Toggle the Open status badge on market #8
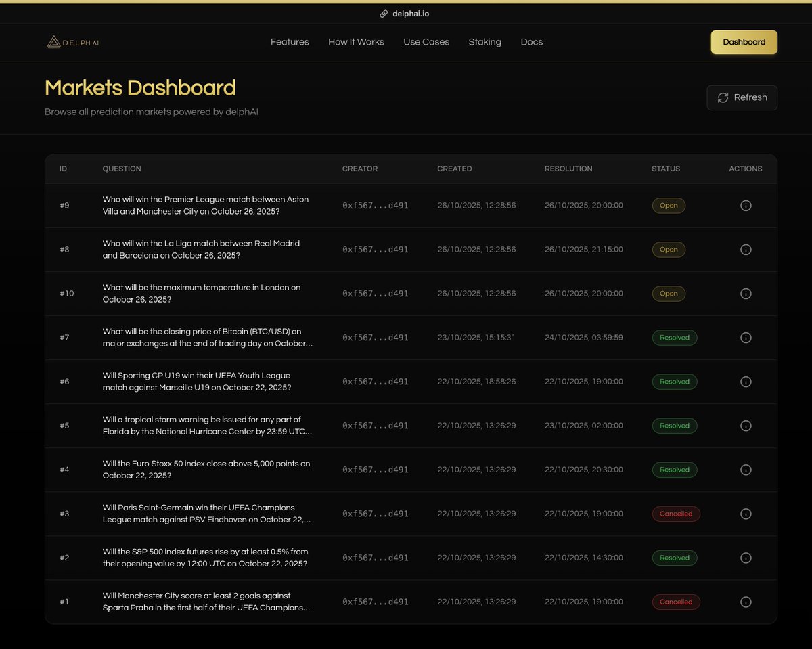The height and width of the screenshot is (649, 812). [669, 249]
